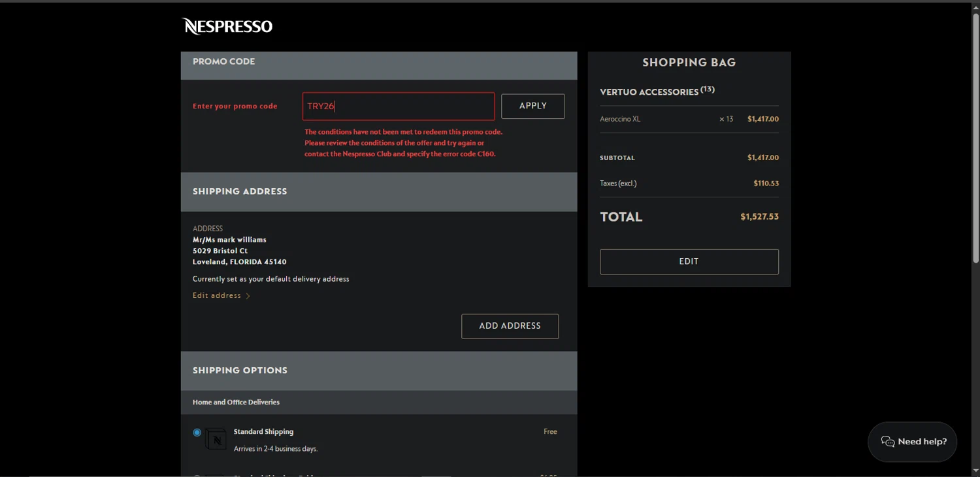980x477 pixels.
Task: Click the scrollbar down arrow
Action: click(975, 471)
